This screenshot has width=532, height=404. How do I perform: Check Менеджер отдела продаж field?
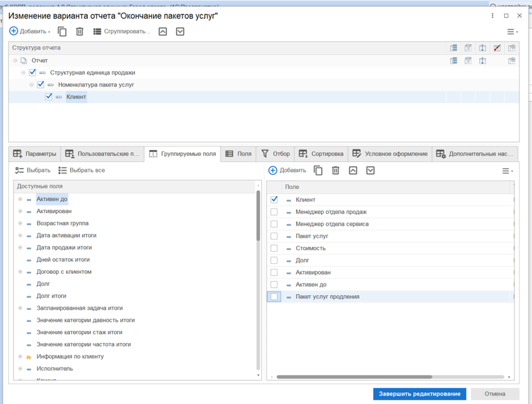coord(274,212)
